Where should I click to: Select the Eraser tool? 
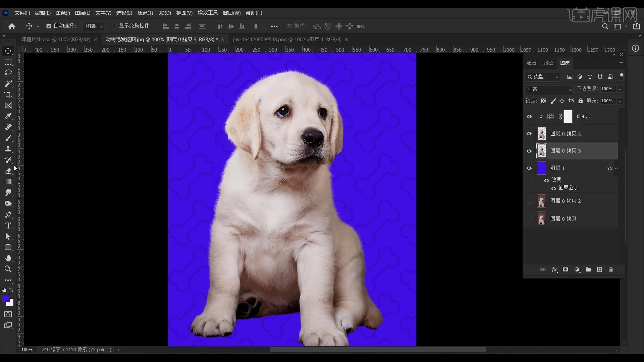click(x=8, y=171)
